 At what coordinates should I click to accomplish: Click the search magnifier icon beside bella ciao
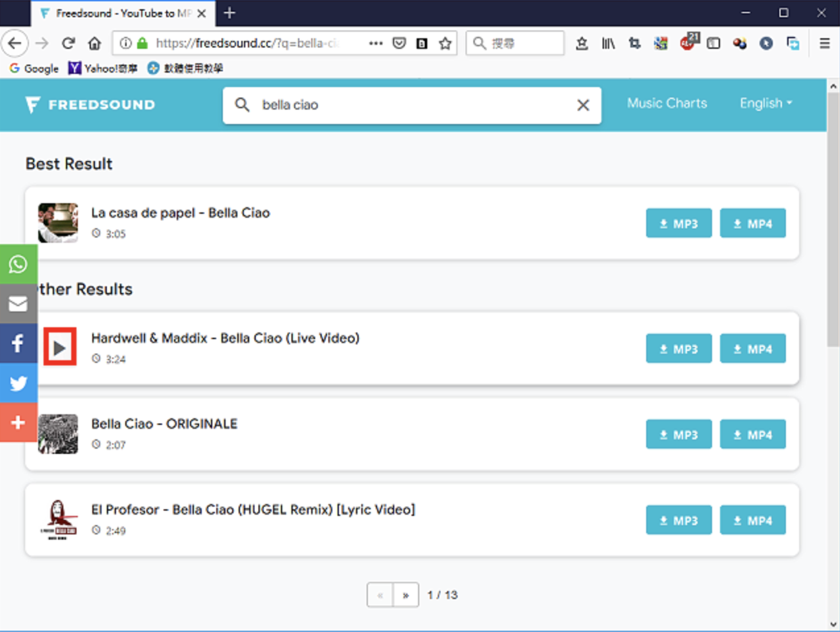242,105
